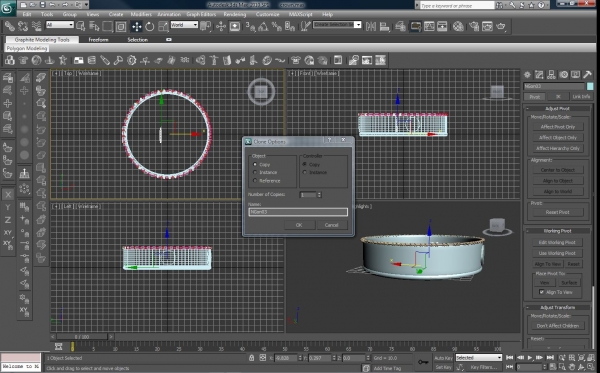
Task: Click Affect Pivot Only button
Action: (x=558, y=127)
